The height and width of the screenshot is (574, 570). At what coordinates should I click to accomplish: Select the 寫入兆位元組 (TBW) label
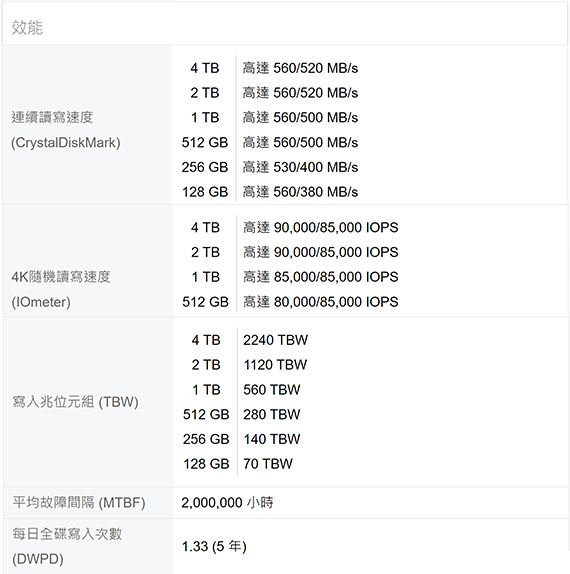(75, 402)
